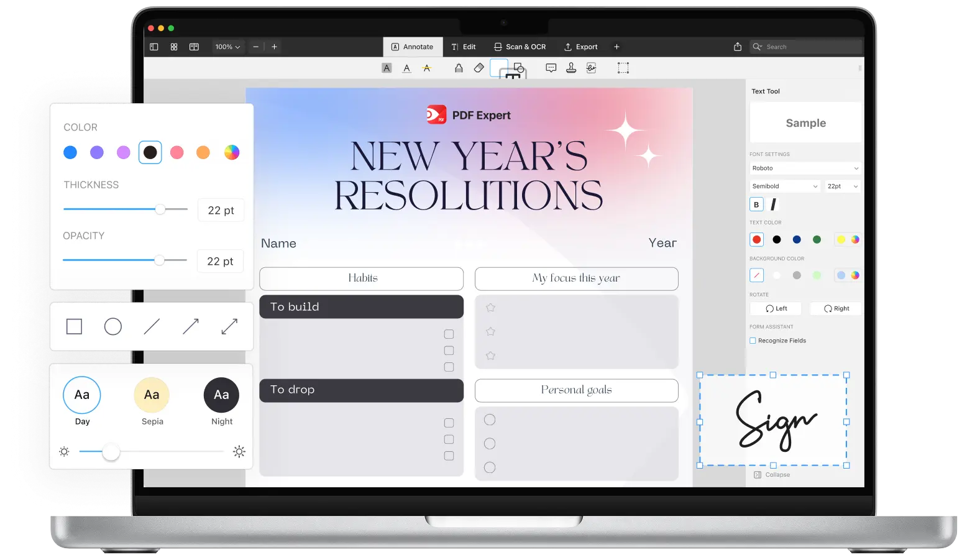This screenshot has width=962, height=560.
Task: Switch to the Edit tab
Action: pos(464,47)
